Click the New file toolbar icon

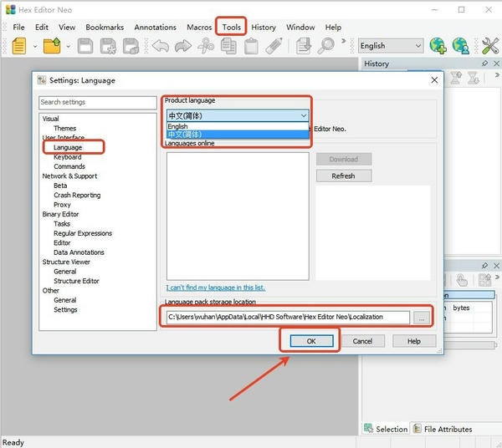pyautogui.click(x=19, y=46)
